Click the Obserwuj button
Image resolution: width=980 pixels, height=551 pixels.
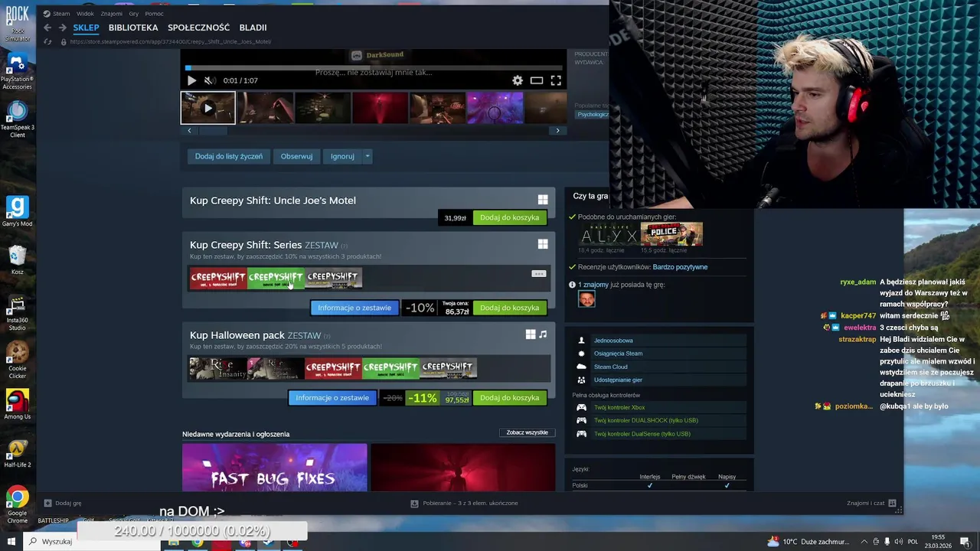pos(296,156)
